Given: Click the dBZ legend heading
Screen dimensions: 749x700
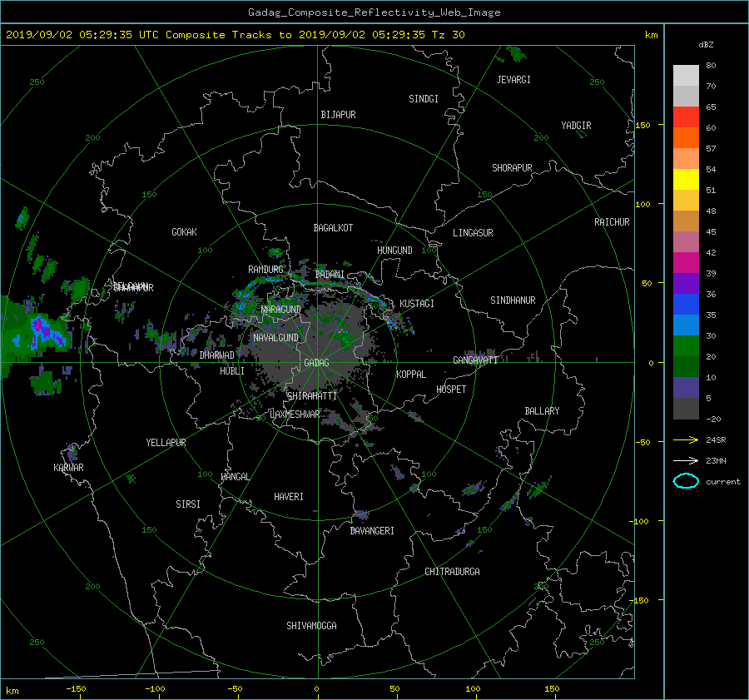Looking at the screenshot, I should 706,45.
